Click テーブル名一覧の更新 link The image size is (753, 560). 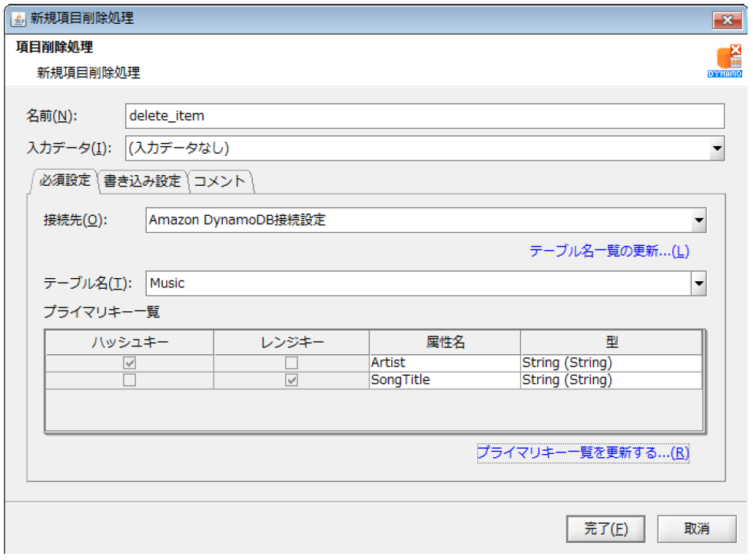pos(609,251)
